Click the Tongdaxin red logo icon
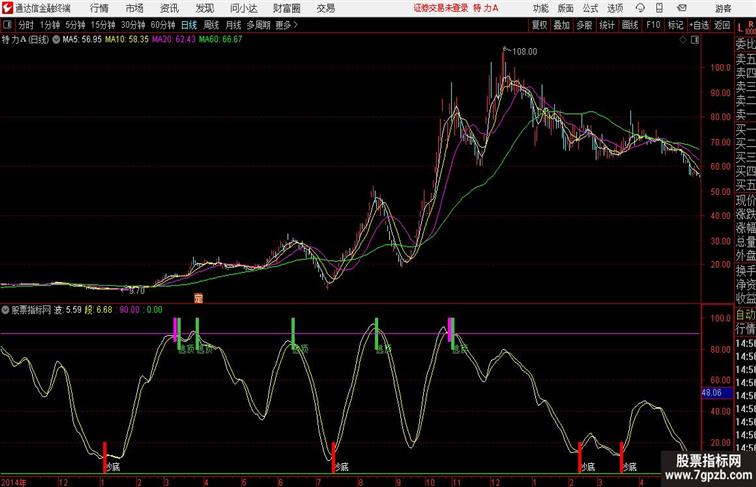 [7, 8]
